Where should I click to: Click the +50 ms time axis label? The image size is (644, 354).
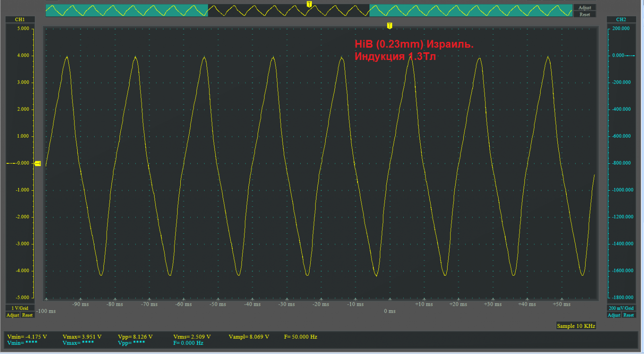pos(561,304)
